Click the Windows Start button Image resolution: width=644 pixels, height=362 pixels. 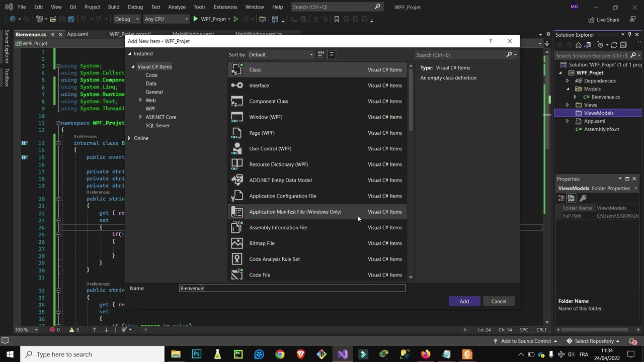(x=10, y=354)
